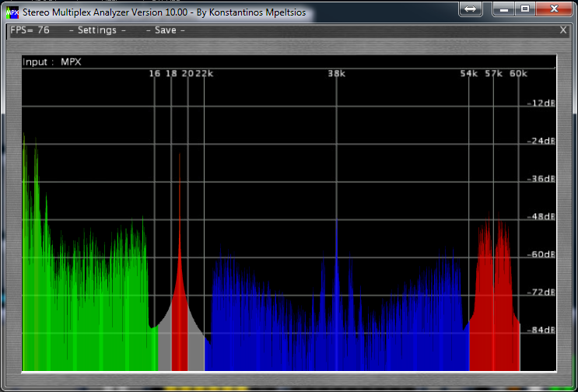Open the Settings menu

point(98,30)
